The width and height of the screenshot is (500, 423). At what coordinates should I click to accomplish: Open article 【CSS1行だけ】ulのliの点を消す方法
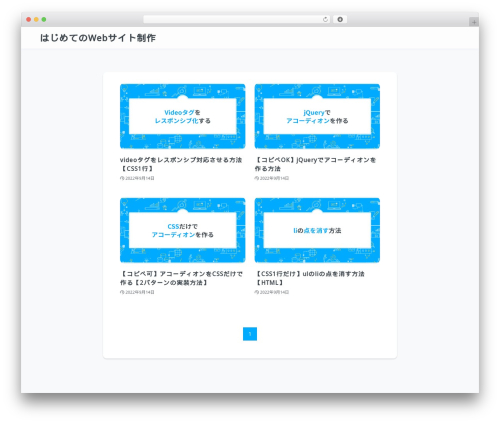point(310,278)
